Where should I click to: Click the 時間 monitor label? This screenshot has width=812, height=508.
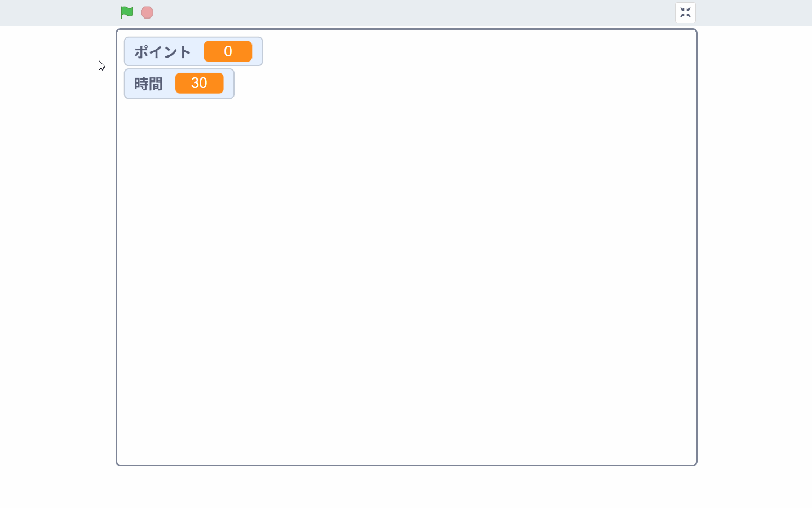[x=148, y=84]
